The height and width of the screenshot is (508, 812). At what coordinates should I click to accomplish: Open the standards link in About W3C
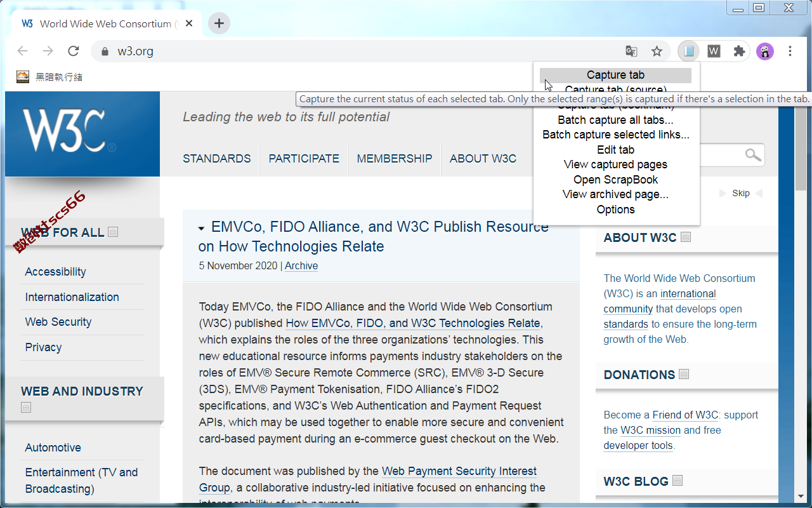(x=625, y=324)
